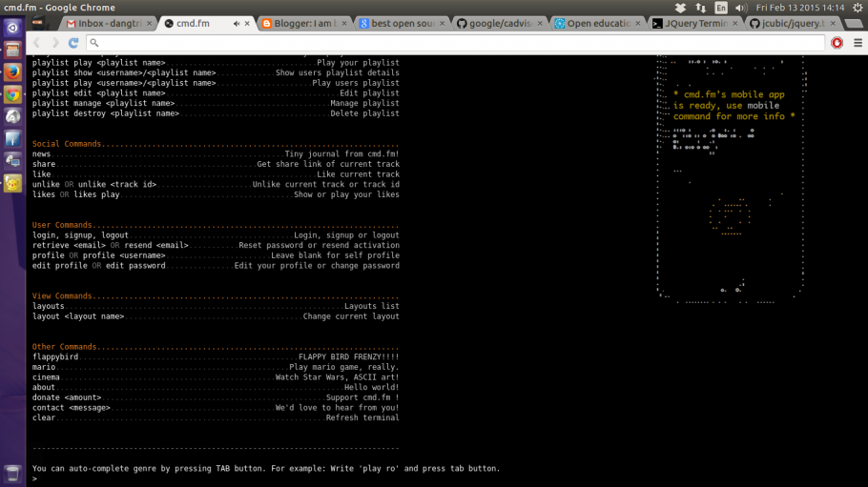Open the En keyboard layout menu

(x=722, y=8)
